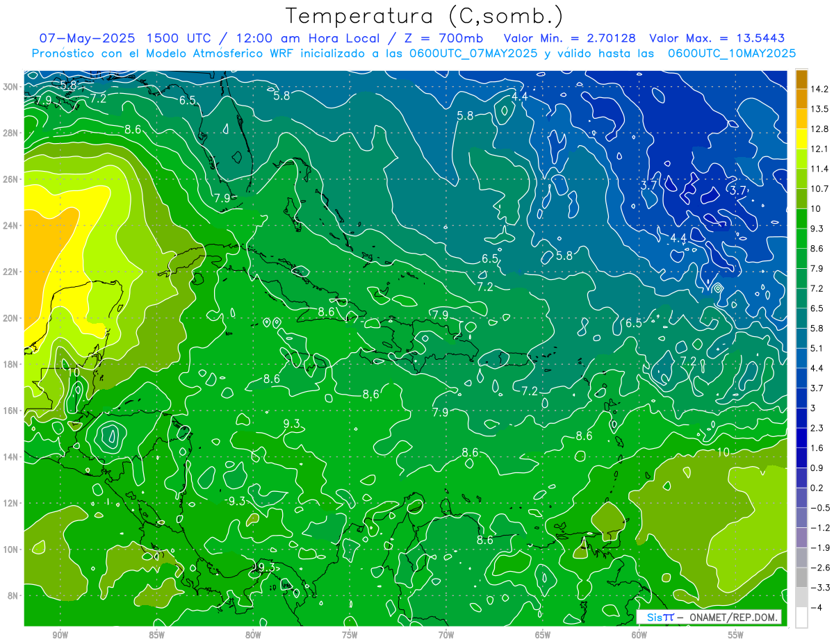
Task: Pick the blue legend swatch between 4.4 and 5.1
Action: 801,358
